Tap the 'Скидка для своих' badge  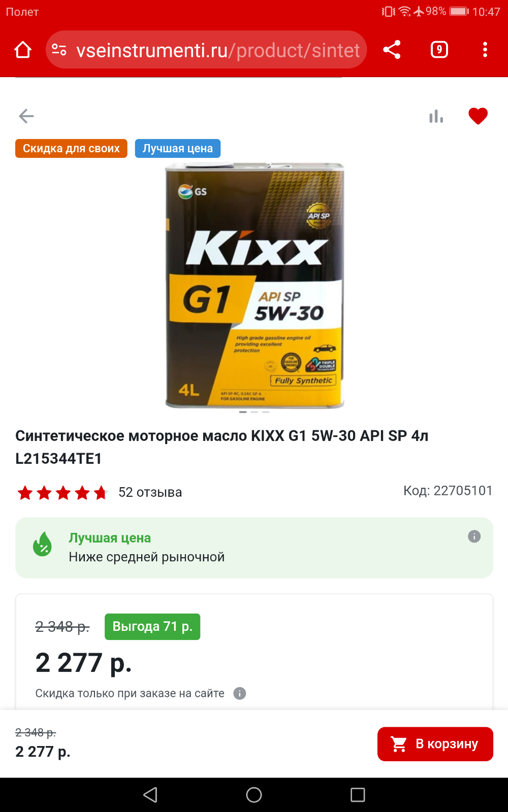(71, 148)
